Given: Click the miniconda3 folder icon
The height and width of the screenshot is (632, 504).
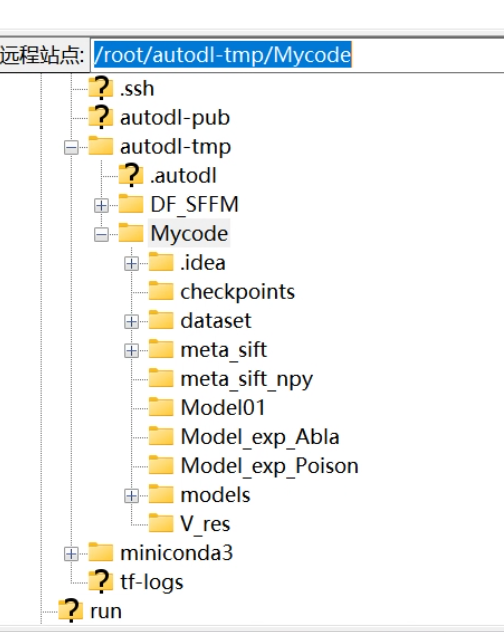Looking at the screenshot, I should click(x=101, y=552).
